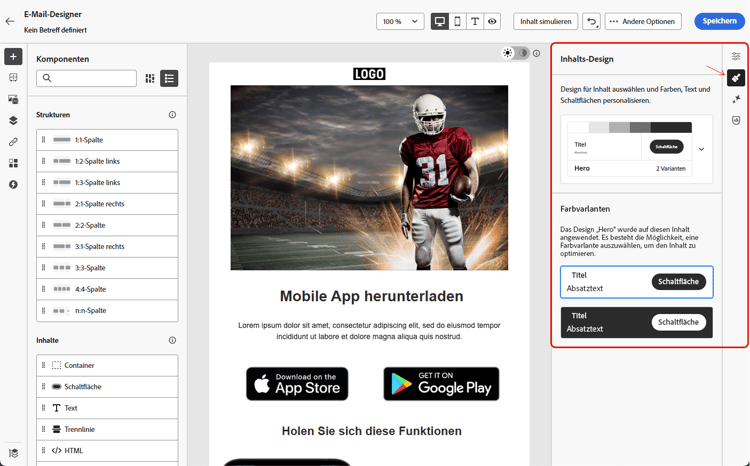Open the add components plus icon
Viewport: 750px width, 466px height.
13,56
